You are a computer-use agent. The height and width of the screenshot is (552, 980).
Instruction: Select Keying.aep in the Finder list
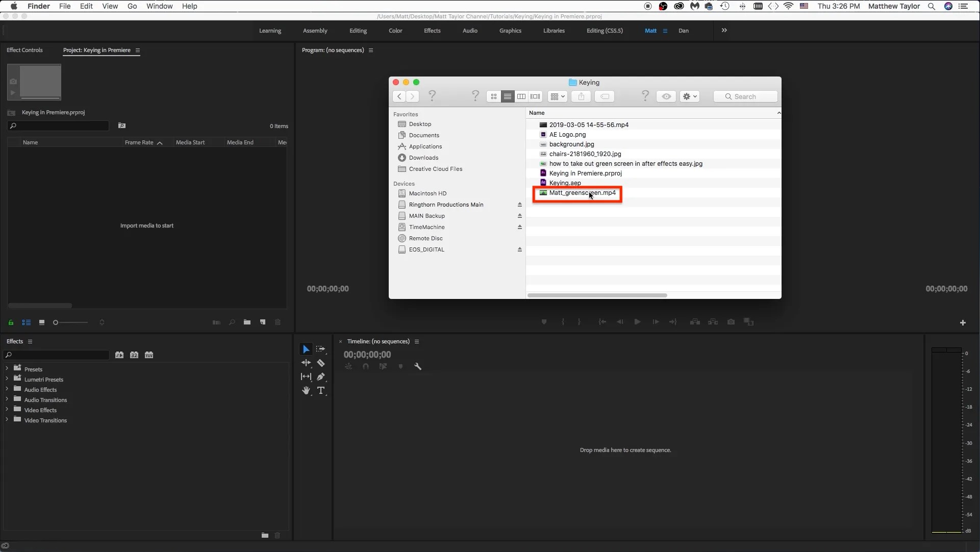565,183
